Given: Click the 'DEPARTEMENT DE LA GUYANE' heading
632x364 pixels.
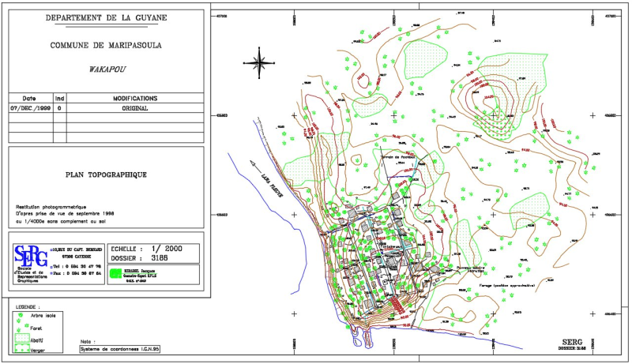Looking at the screenshot, I should pyautogui.click(x=106, y=17).
